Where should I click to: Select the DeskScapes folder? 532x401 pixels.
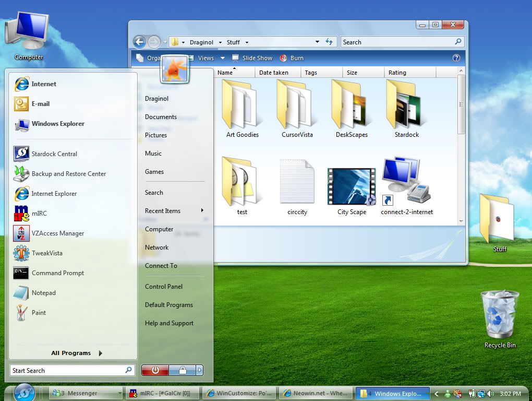(x=352, y=109)
